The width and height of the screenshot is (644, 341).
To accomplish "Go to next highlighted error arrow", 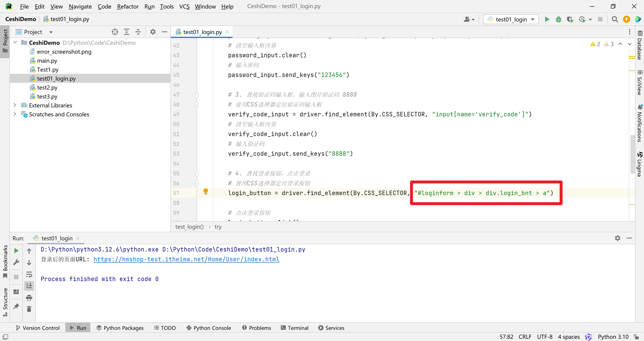I will [x=629, y=44].
